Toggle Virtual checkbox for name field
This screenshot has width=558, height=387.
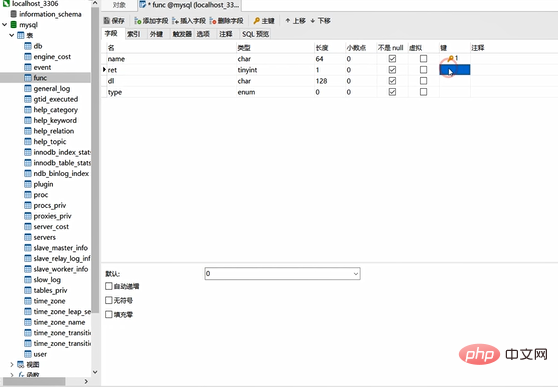pyautogui.click(x=423, y=58)
